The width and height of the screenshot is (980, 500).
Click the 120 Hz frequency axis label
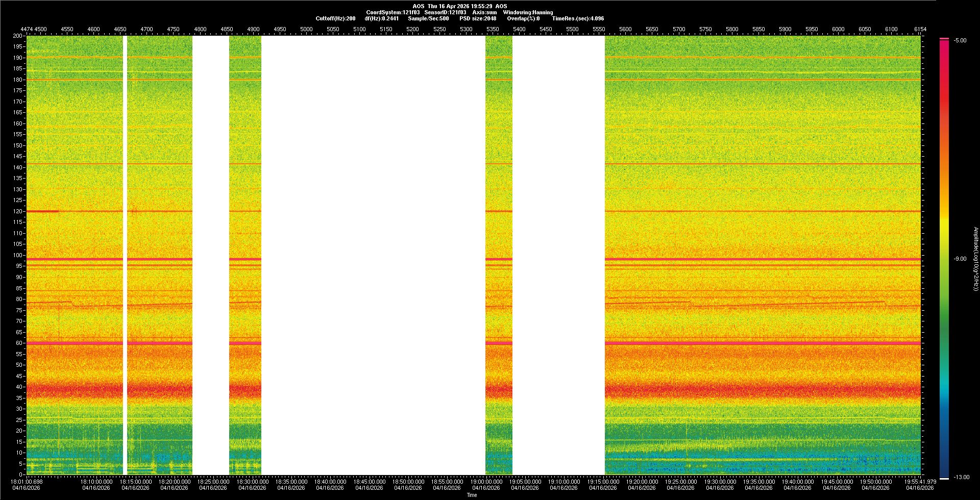pos(18,211)
